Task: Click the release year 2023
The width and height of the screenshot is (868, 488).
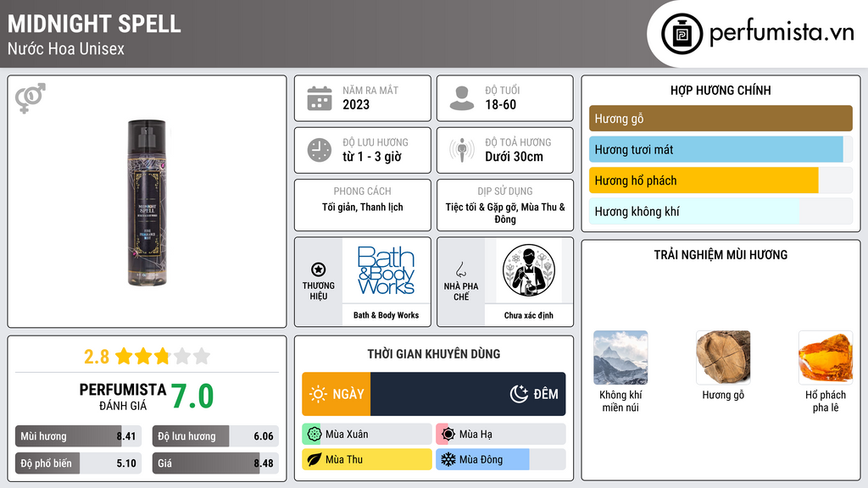Action: (x=356, y=104)
